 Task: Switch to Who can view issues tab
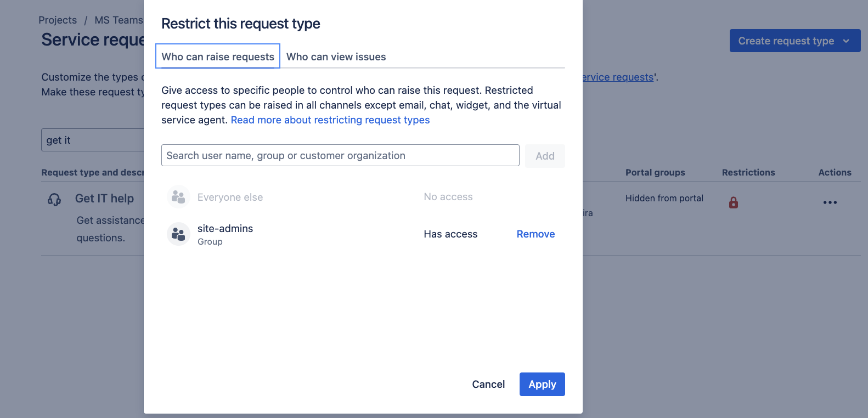(336, 57)
